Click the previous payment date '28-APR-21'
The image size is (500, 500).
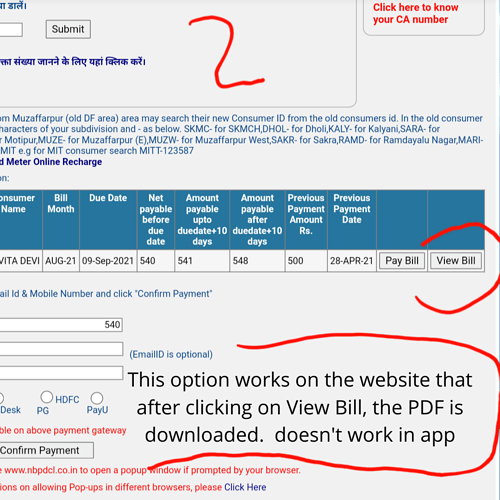click(352, 261)
